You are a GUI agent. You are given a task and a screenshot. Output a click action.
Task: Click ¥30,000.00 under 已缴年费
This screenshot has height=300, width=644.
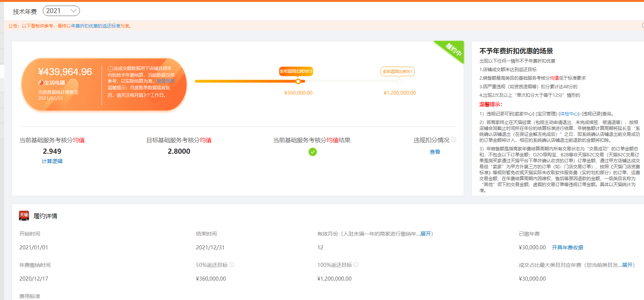(532, 248)
